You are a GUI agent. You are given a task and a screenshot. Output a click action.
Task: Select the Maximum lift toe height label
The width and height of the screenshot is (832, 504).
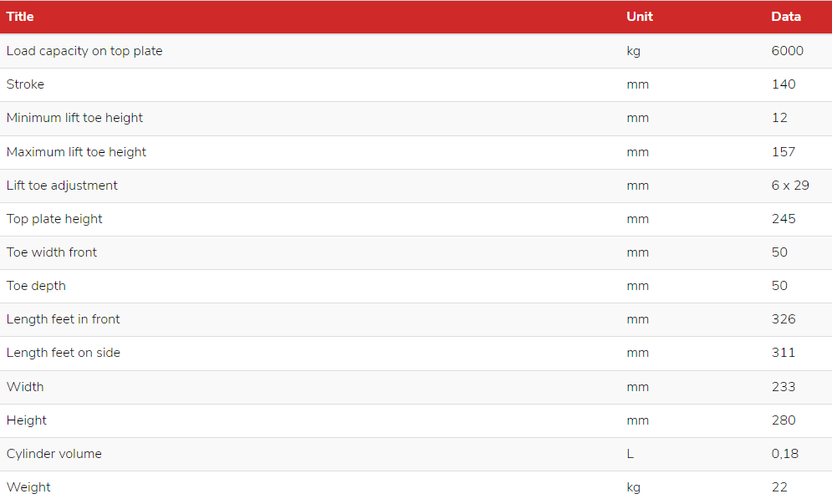tap(76, 152)
